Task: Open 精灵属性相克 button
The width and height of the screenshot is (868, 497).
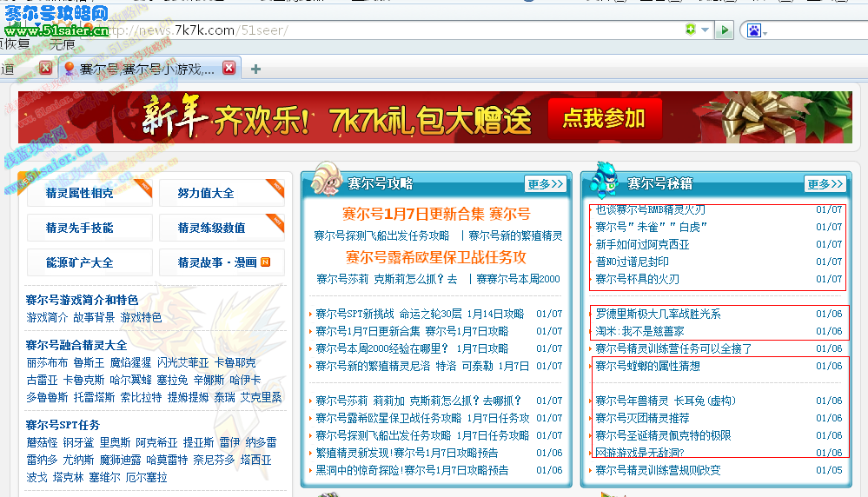Action: click(89, 193)
